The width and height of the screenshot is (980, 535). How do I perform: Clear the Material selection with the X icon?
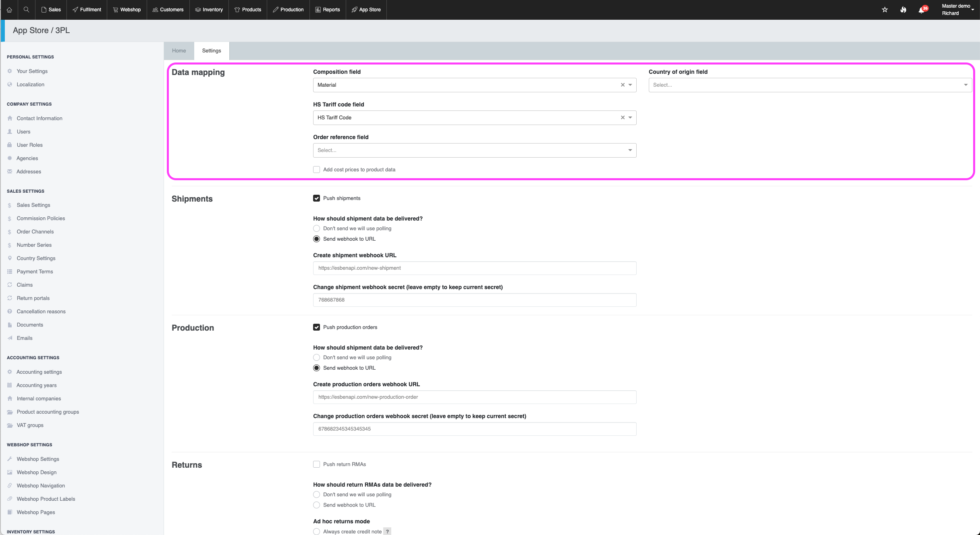click(623, 85)
